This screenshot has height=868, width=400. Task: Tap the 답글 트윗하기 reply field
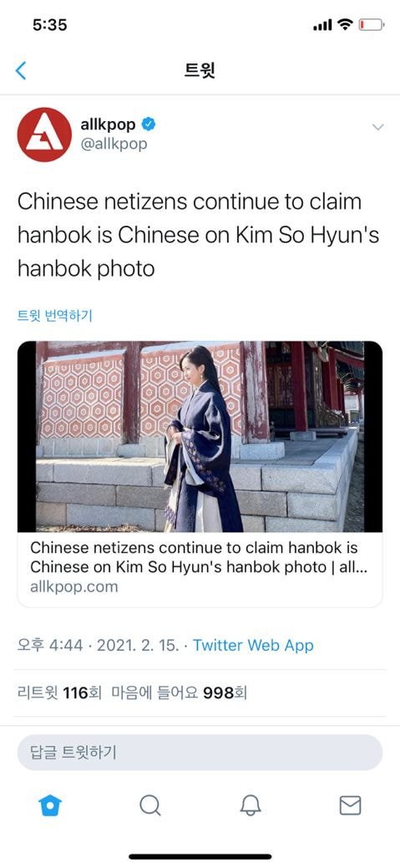[x=200, y=753]
